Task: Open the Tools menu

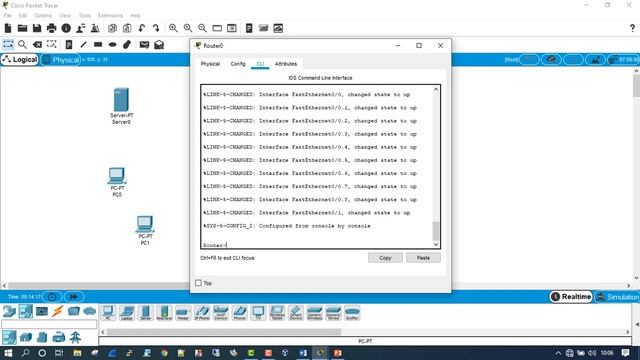Action: click(x=84, y=16)
